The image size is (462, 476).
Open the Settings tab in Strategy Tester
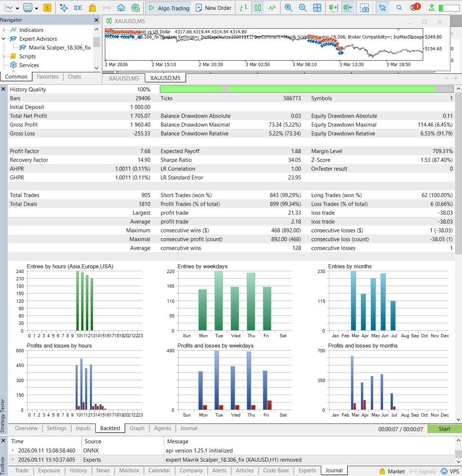tap(56, 428)
